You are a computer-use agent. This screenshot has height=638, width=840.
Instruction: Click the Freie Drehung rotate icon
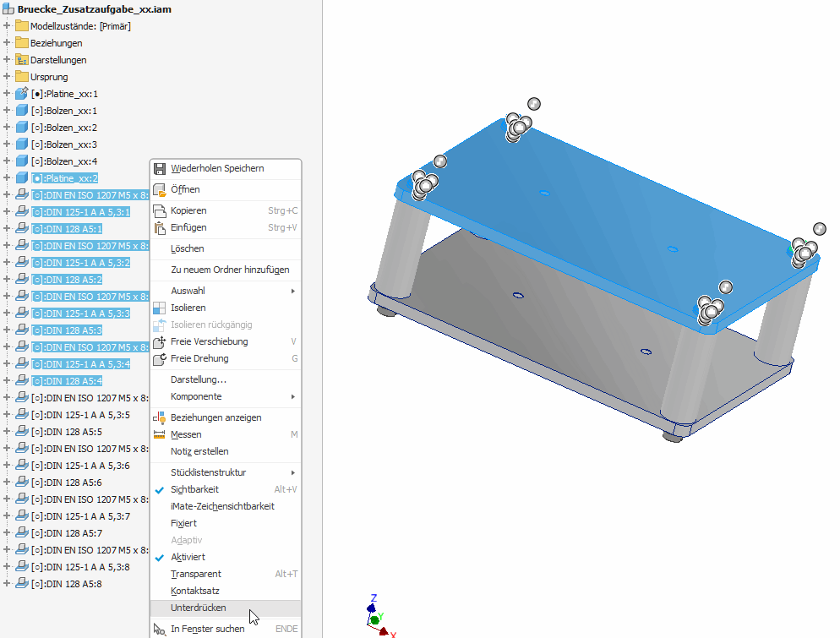tap(159, 358)
